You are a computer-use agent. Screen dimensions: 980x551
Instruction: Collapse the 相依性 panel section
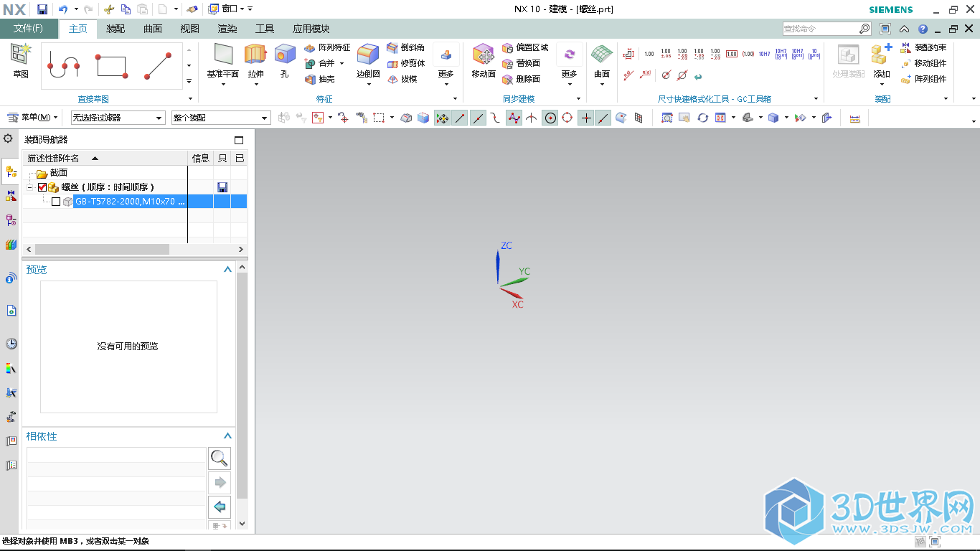click(228, 436)
